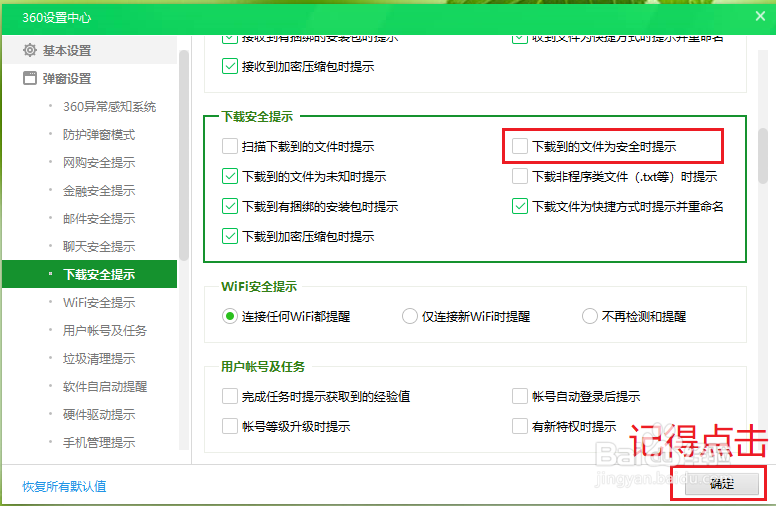
Task: Select 垃圾清理提示 in sidebar
Action: click(99, 358)
